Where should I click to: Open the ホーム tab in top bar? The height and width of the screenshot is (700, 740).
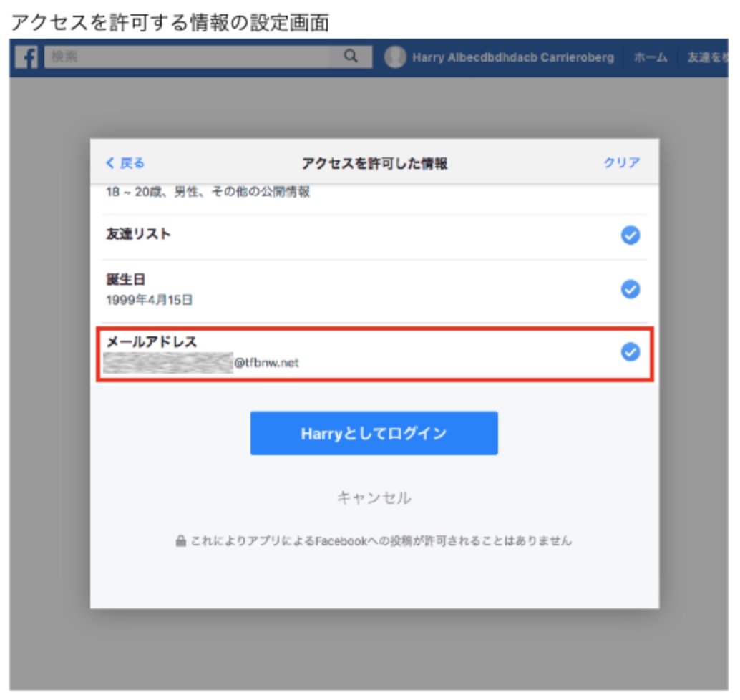pyautogui.click(x=651, y=57)
